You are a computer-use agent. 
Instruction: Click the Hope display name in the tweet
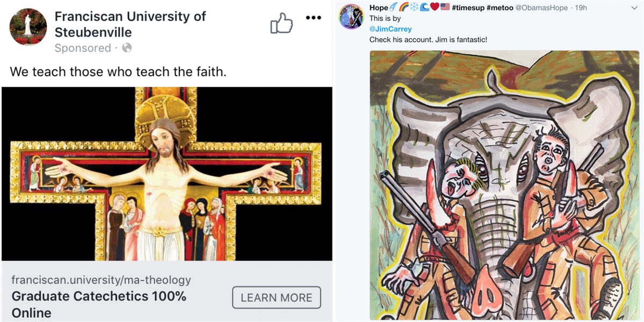pyautogui.click(x=379, y=8)
